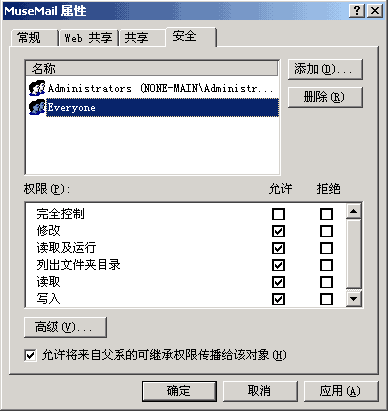Switch to the 常规 tab
388x413 pixels.
point(34,37)
